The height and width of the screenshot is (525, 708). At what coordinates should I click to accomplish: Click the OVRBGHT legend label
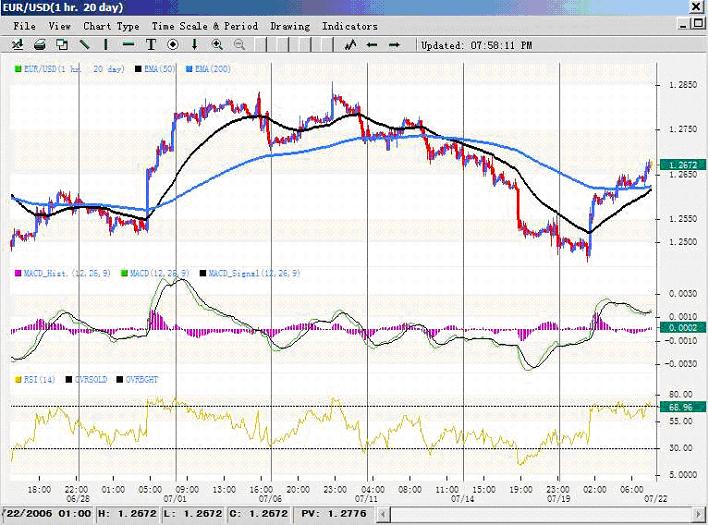(142, 380)
